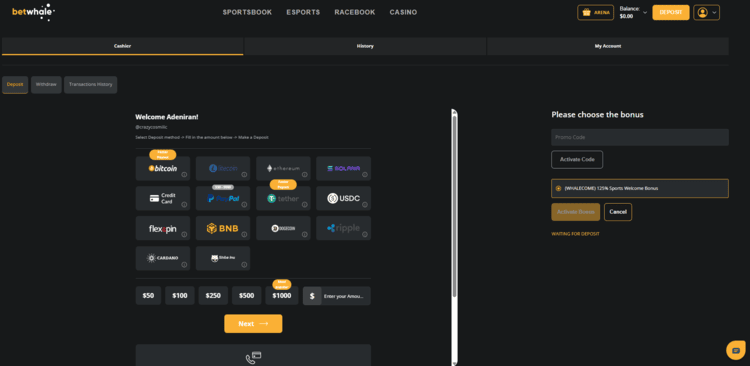750x366 pixels.
Task: Click the Next button
Action: pos(253,324)
